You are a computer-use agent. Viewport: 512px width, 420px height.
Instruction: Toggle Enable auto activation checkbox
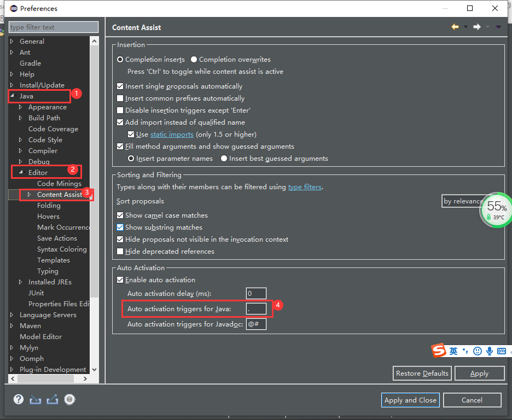[x=120, y=279]
